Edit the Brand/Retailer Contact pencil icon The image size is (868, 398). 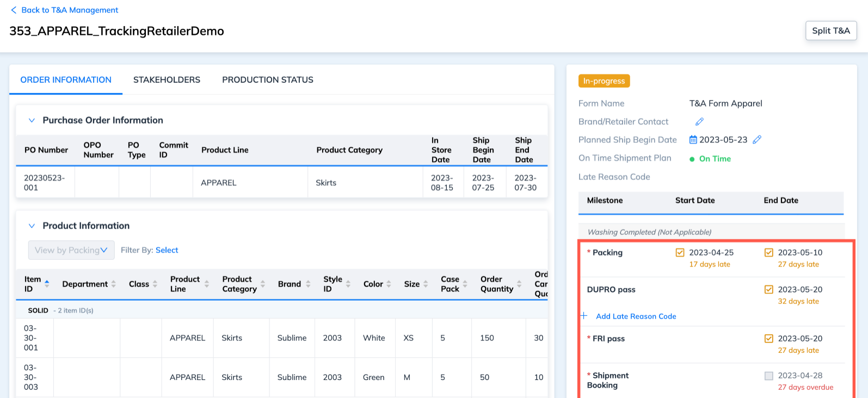699,122
